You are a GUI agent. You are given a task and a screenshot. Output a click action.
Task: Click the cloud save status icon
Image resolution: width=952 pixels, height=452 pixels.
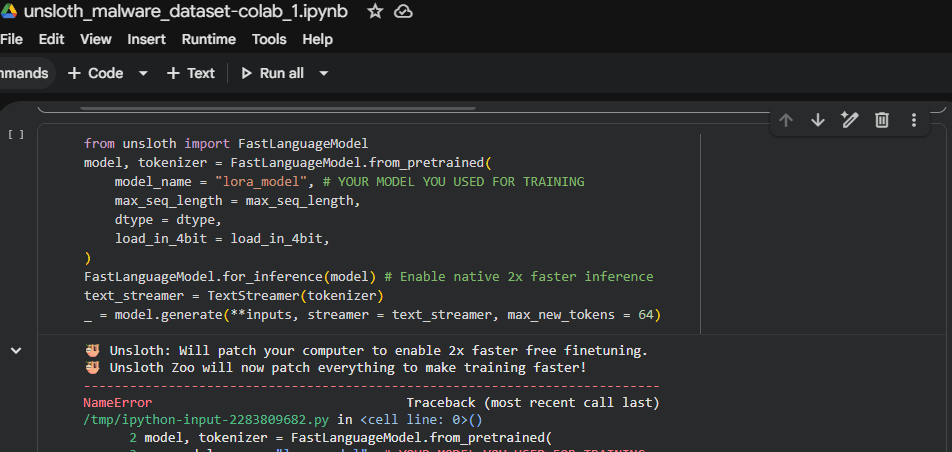[x=404, y=12]
